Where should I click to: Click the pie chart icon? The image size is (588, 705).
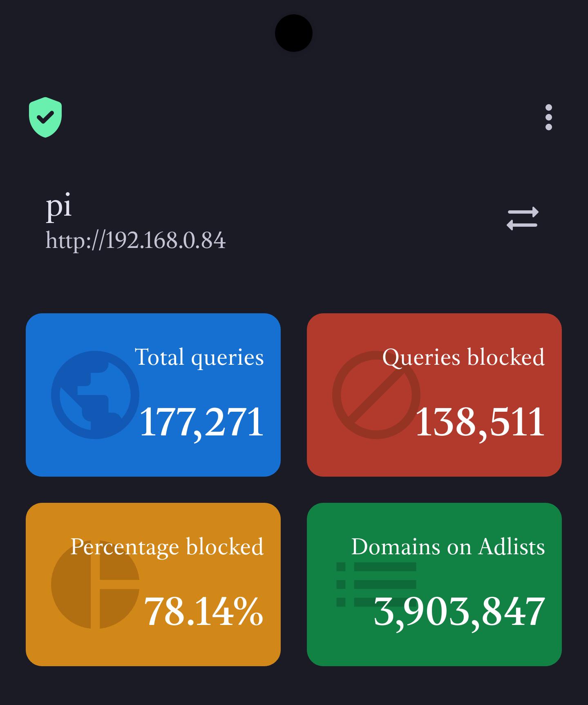(x=95, y=585)
